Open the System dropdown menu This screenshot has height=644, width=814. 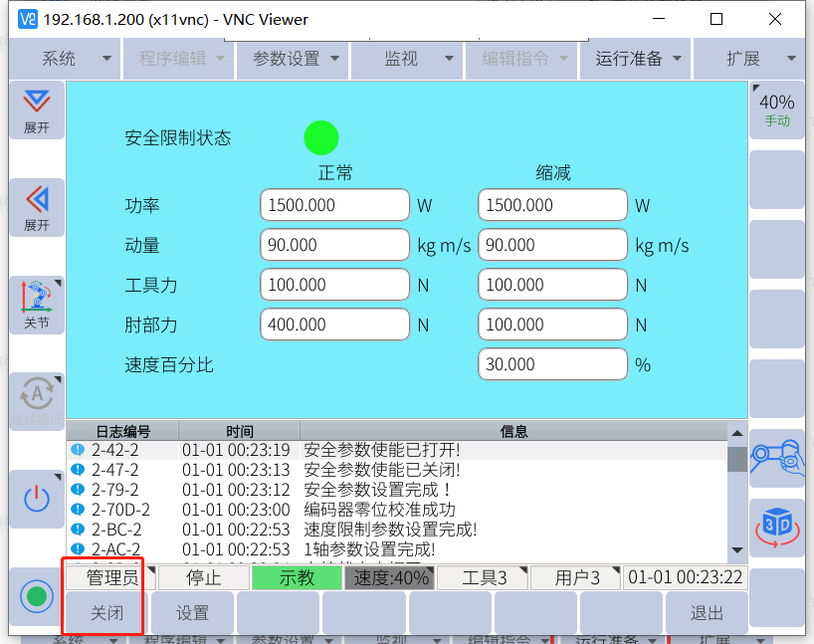(x=77, y=59)
